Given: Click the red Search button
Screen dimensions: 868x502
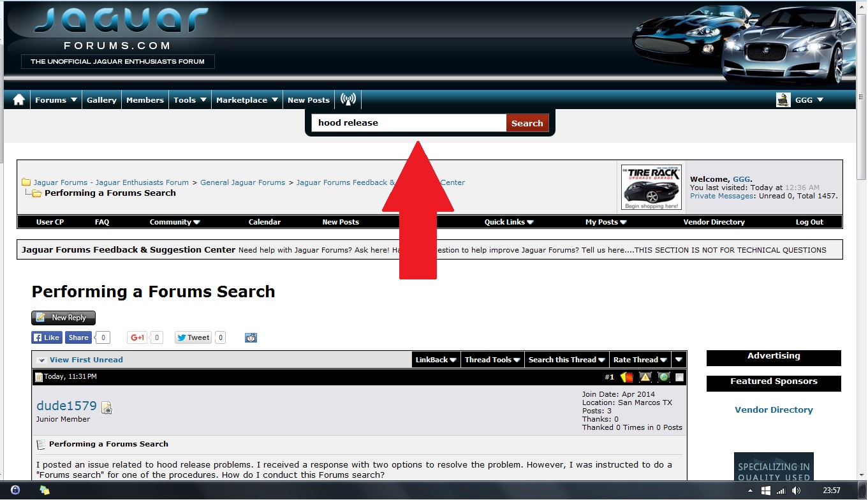Looking at the screenshot, I should pos(527,123).
